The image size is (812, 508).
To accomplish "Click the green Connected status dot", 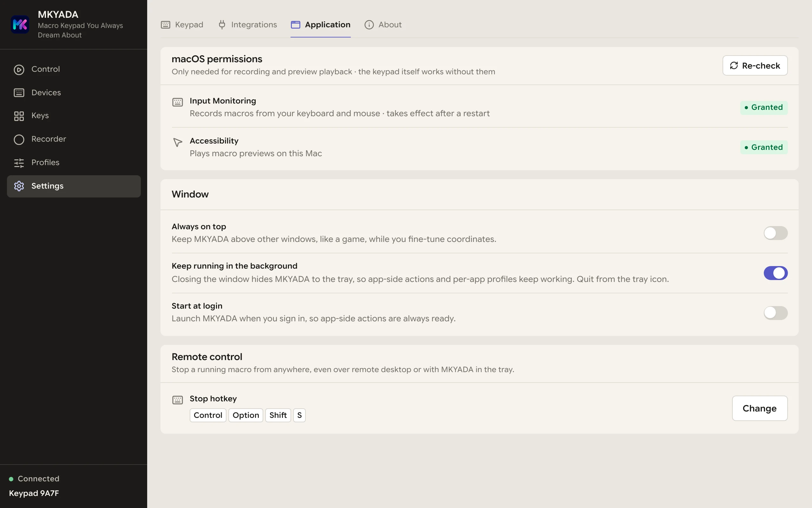I will (x=11, y=479).
